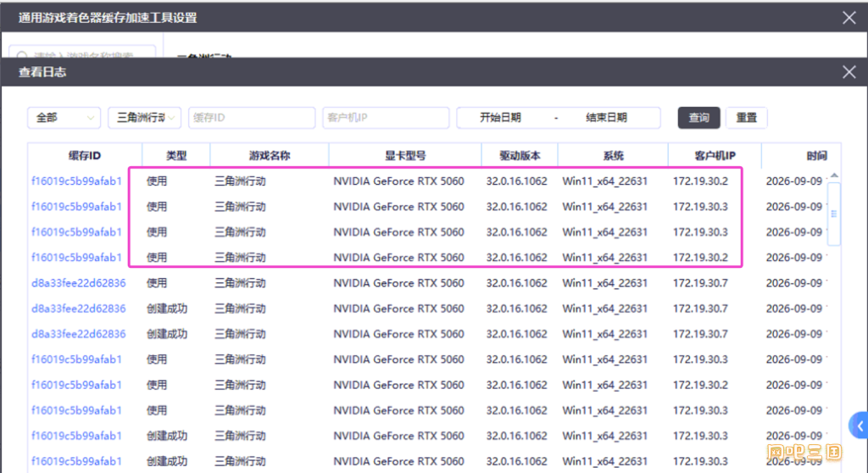Clear the filters with 重置 button
The width and height of the screenshot is (868, 473).
click(x=746, y=118)
